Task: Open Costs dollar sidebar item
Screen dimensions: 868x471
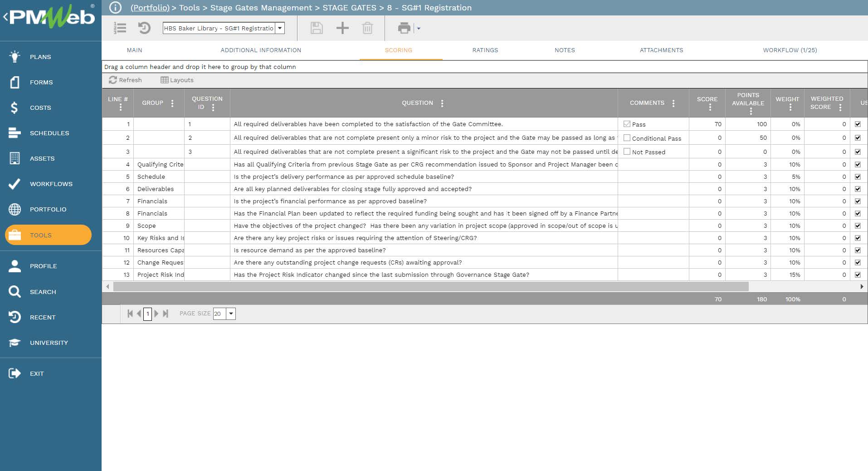Action: pos(51,108)
